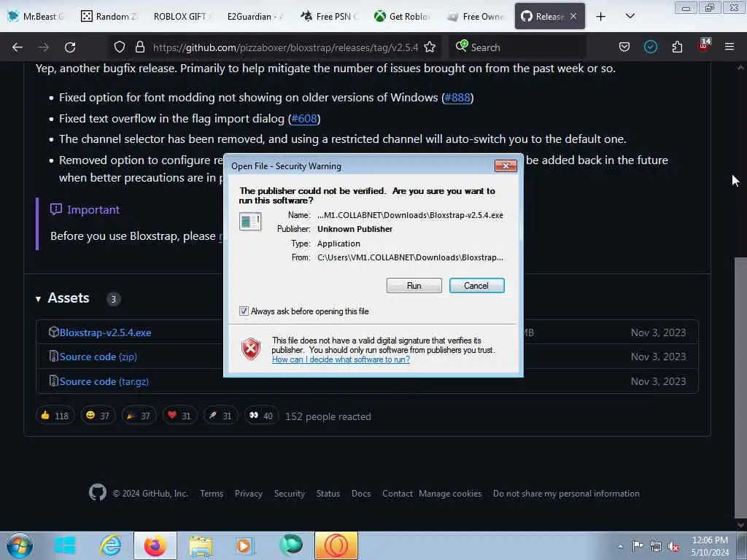
Task: Click the muted volume tray icon
Action: point(673,546)
